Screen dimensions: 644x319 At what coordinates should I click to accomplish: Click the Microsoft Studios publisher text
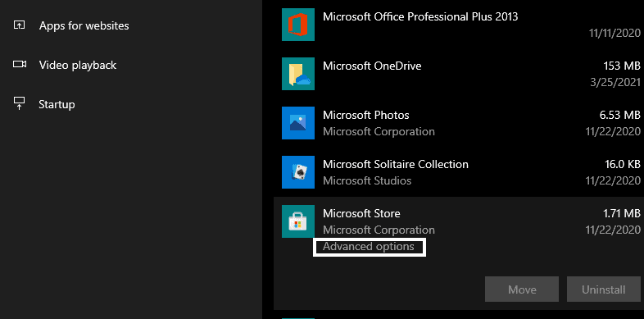coord(367,181)
